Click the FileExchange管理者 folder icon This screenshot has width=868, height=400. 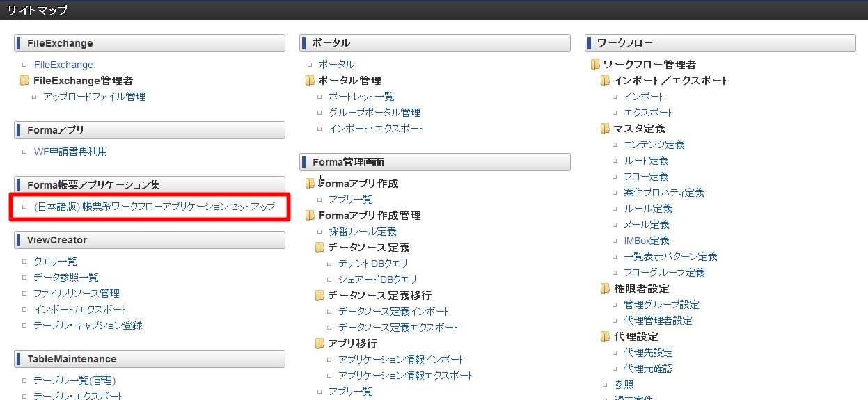pyautogui.click(x=25, y=81)
